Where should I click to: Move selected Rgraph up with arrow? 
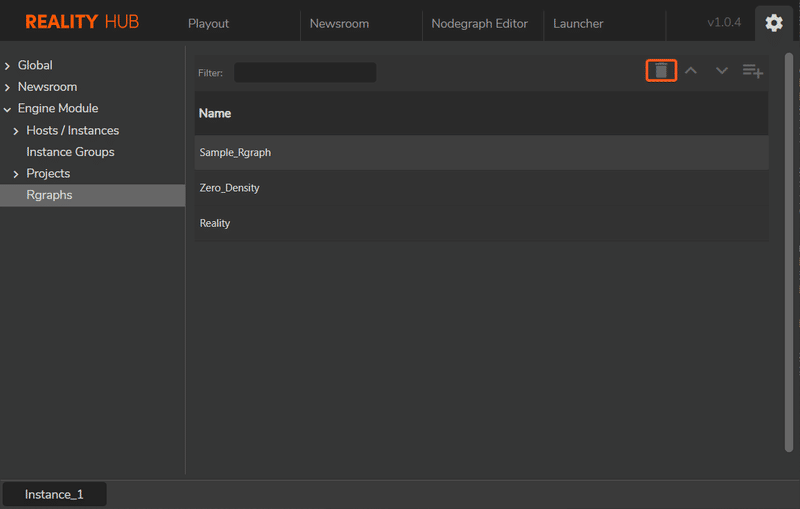691,71
